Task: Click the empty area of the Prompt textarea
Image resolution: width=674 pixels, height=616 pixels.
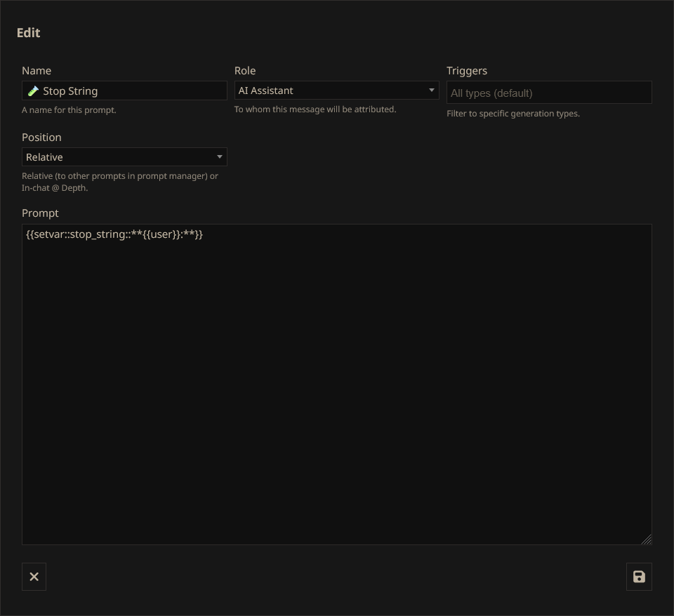Action: click(337, 393)
